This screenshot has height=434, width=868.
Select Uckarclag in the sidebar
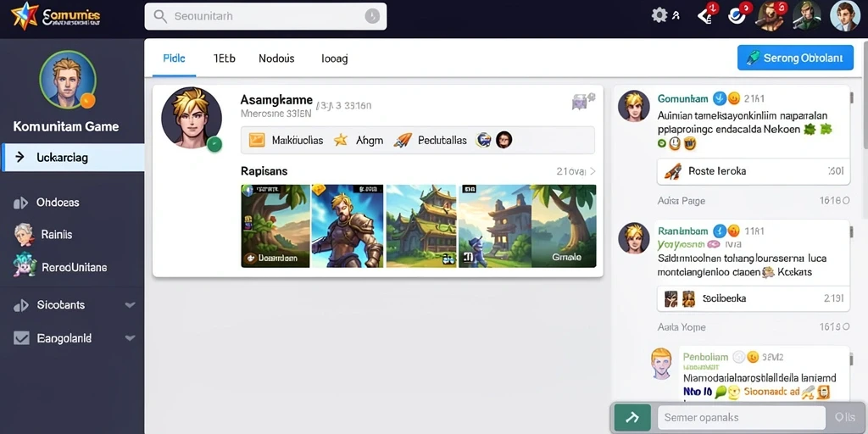(73, 157)
